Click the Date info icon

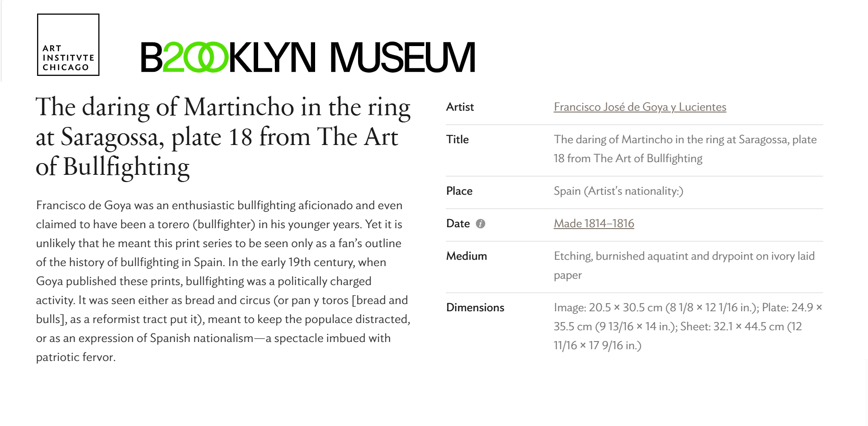(x=481, y=224)
